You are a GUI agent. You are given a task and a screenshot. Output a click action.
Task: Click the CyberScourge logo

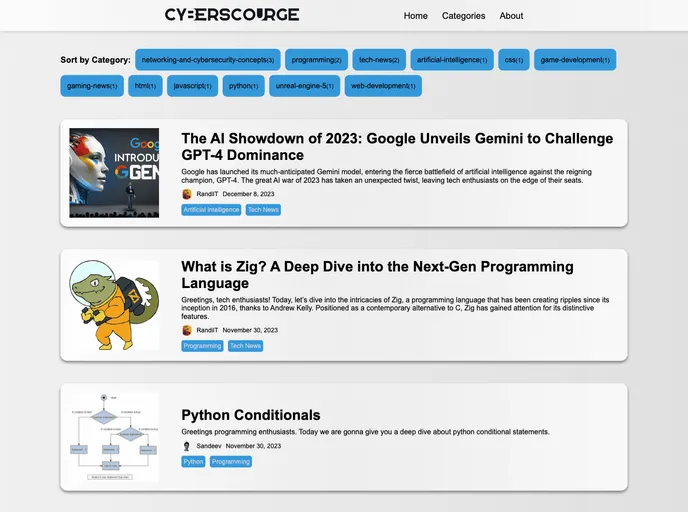coord(232,15)
